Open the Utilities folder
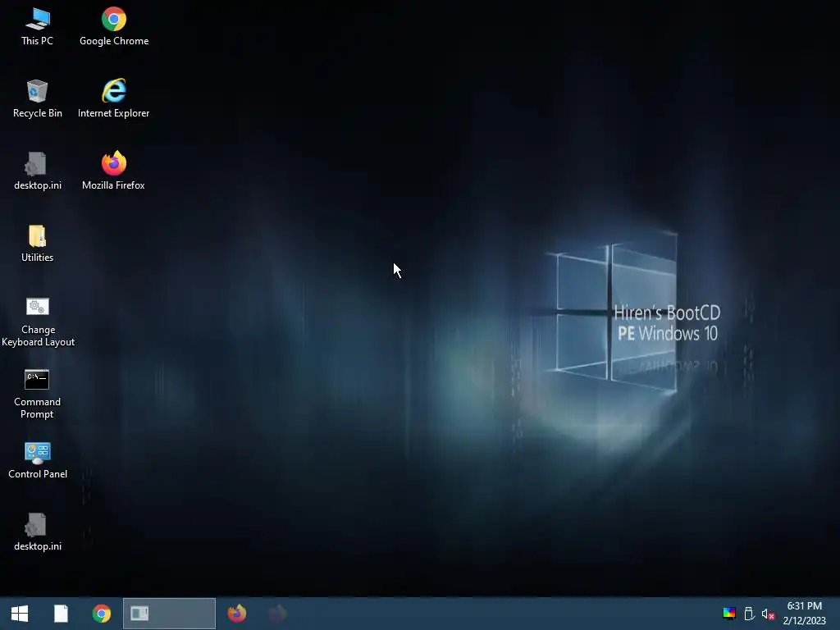This screenshot has height=630, width=840. click(38, 244)
